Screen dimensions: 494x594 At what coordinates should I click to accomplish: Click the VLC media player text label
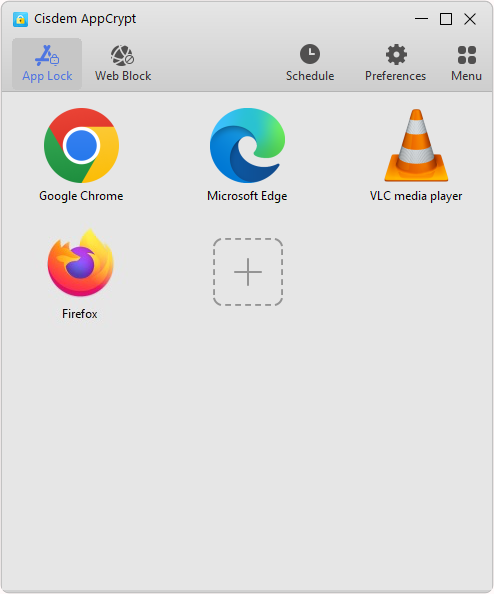point(416,196)
